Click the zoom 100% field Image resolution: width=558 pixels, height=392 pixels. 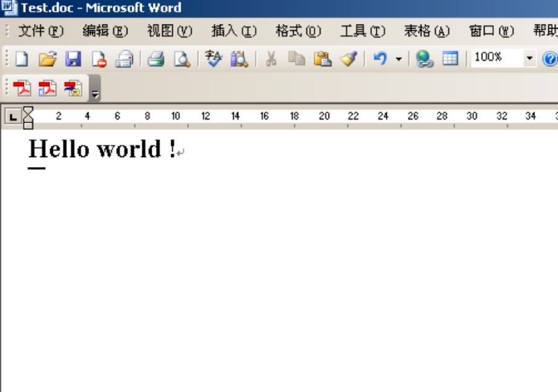(x=497, y=58)
